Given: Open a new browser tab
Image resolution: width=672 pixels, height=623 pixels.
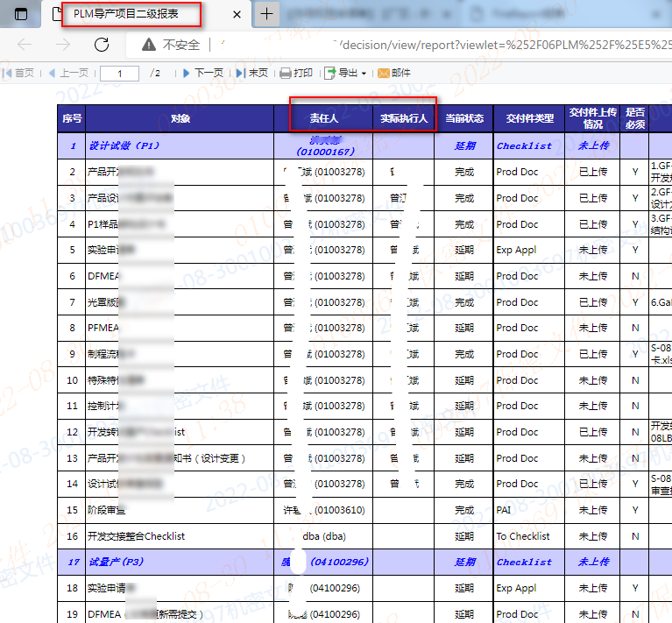Looking at the screenshot, I should [267, 14].
